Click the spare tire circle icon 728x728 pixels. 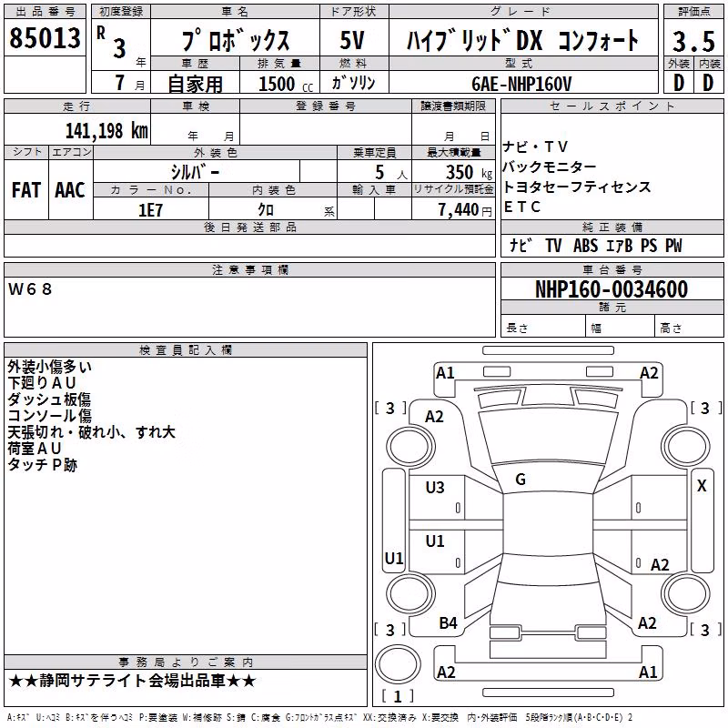point(398,664)
